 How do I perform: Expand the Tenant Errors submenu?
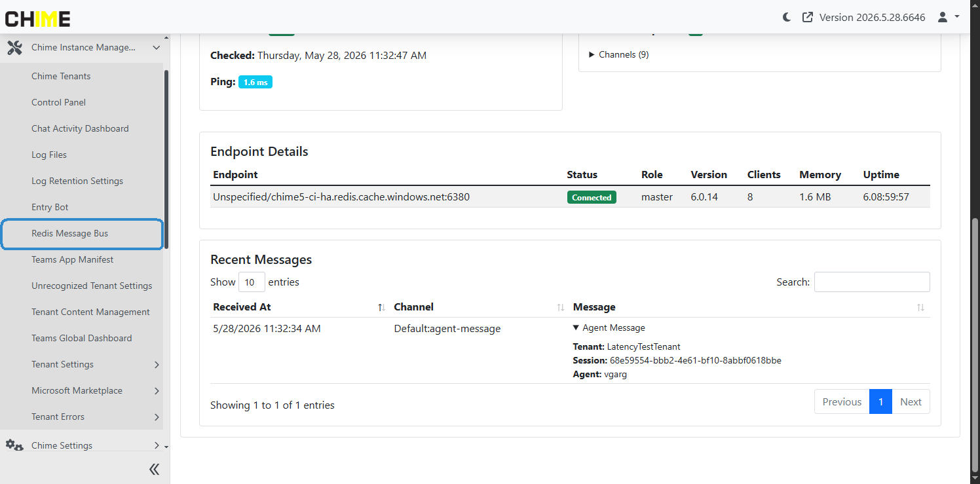pyautogui.click(x=157, y=417)
